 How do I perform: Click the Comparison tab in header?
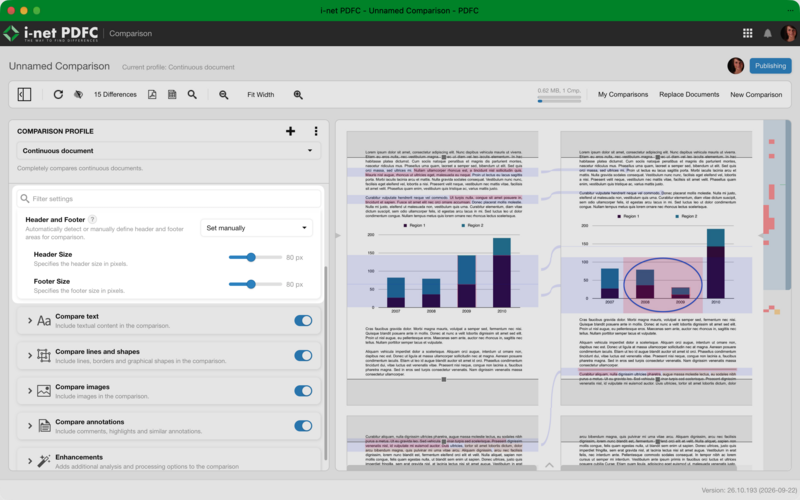[x=130, y=34]
